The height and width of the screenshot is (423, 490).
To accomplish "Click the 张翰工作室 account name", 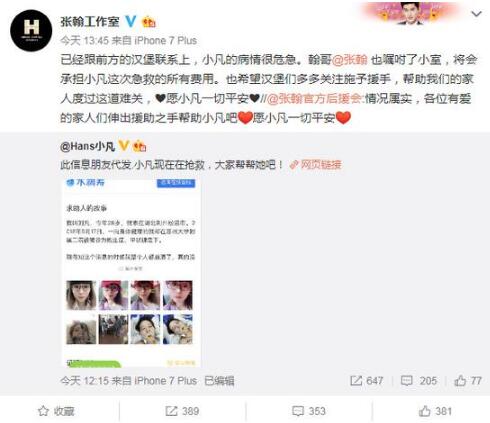I will tap(90, 22).
